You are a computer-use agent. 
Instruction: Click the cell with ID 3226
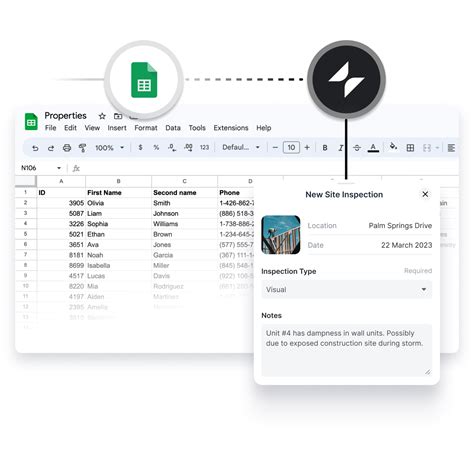[61, 224]
